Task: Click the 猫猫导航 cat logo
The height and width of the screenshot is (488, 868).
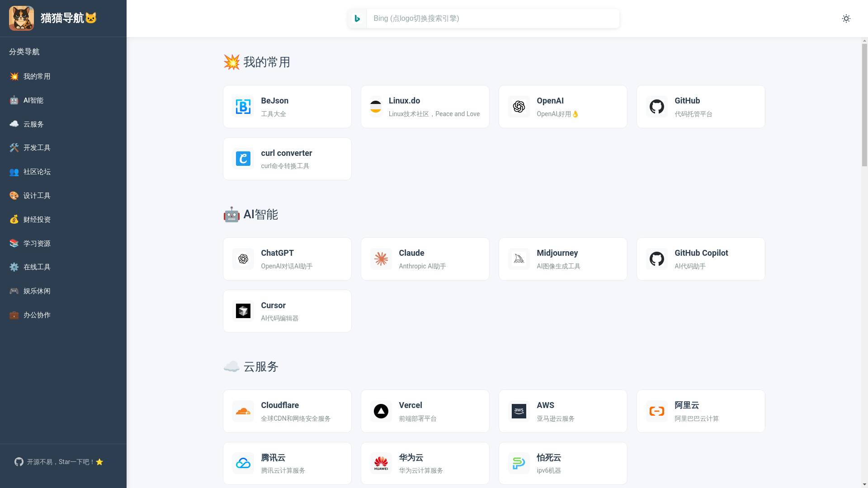Action: (x=21, y=19)
